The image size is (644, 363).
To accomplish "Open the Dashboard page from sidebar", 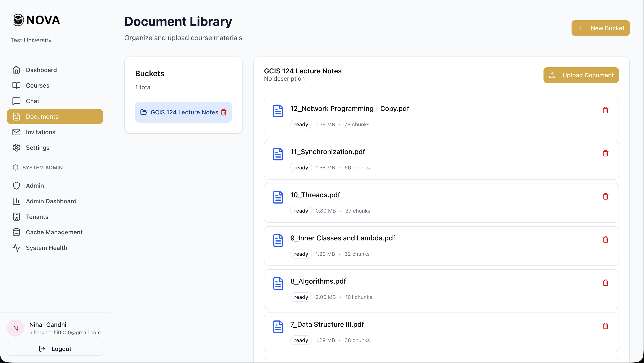I will [x=41, y=70].
